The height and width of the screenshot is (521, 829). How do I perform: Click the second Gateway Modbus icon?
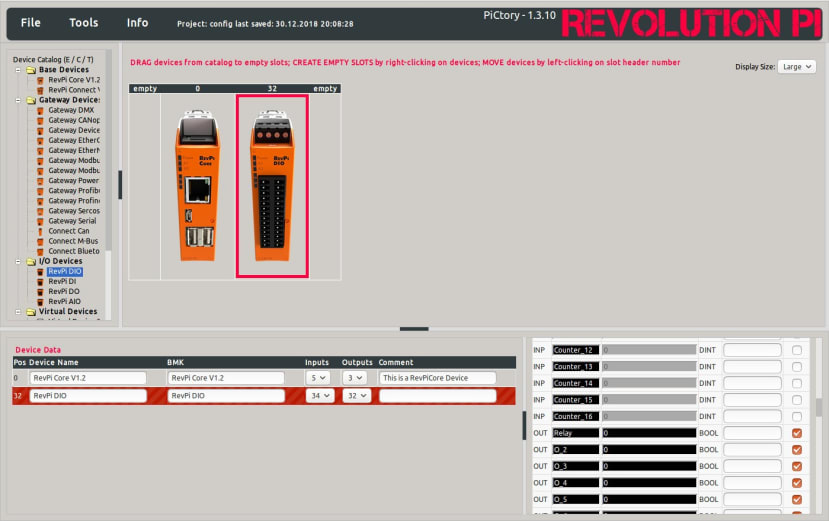coord(40,170)
